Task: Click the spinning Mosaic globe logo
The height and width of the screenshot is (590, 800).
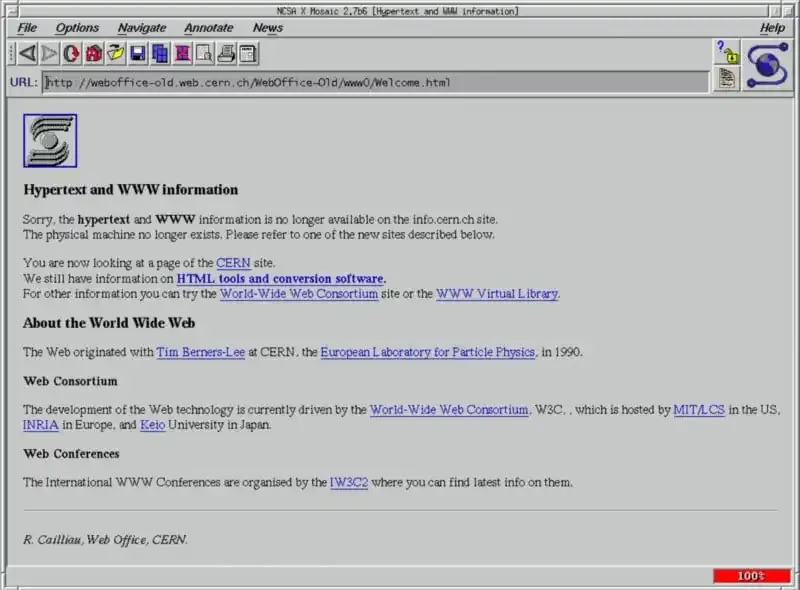Action: pos(768,66)
